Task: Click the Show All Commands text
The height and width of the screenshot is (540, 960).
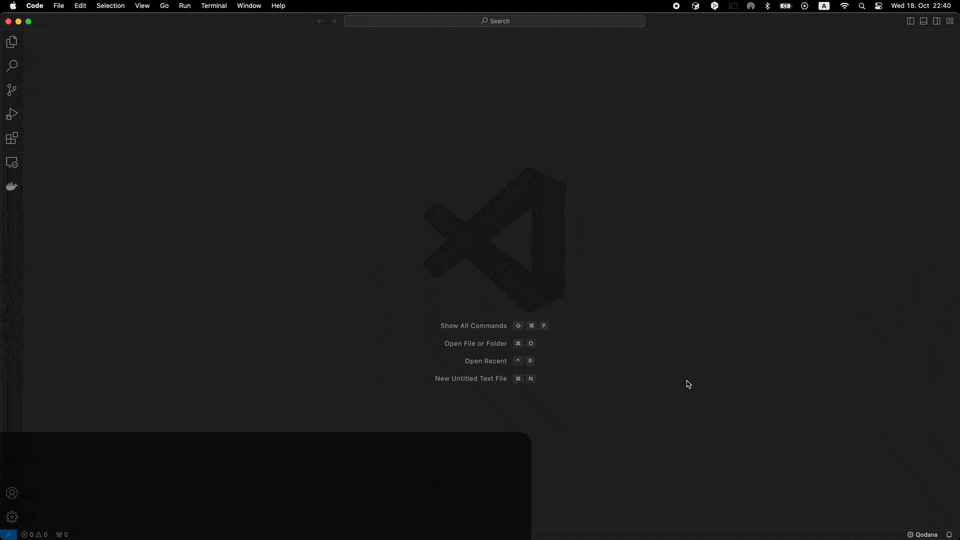Action: click(x=473, y=326)
